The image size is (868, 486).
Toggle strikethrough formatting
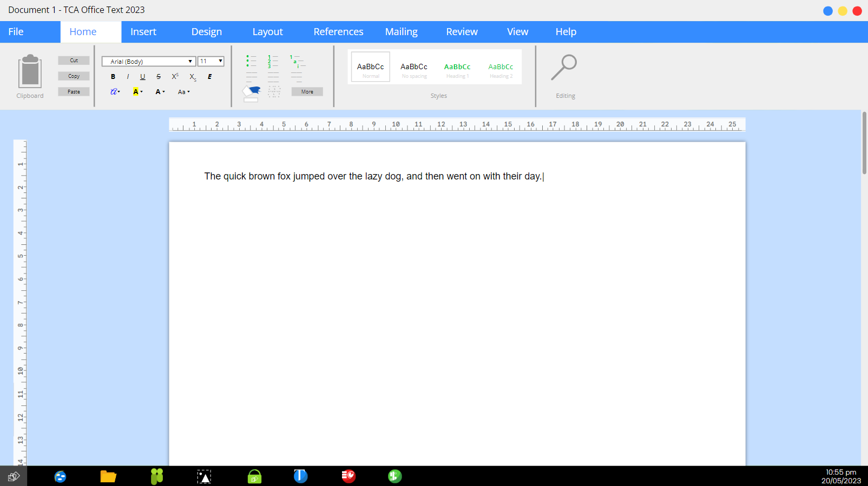159,77
